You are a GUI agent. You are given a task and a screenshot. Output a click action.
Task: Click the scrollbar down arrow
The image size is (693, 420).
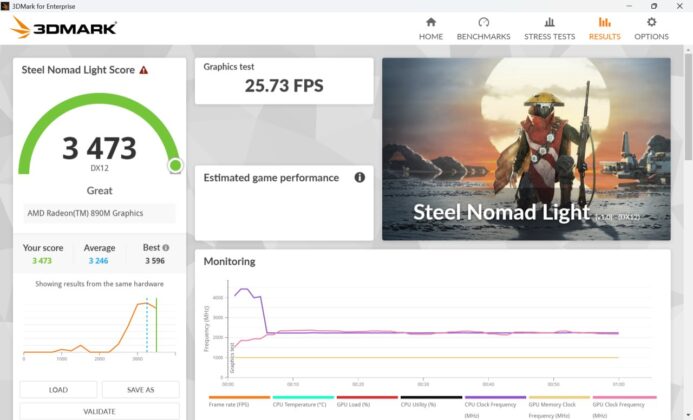tap(688, 416)
